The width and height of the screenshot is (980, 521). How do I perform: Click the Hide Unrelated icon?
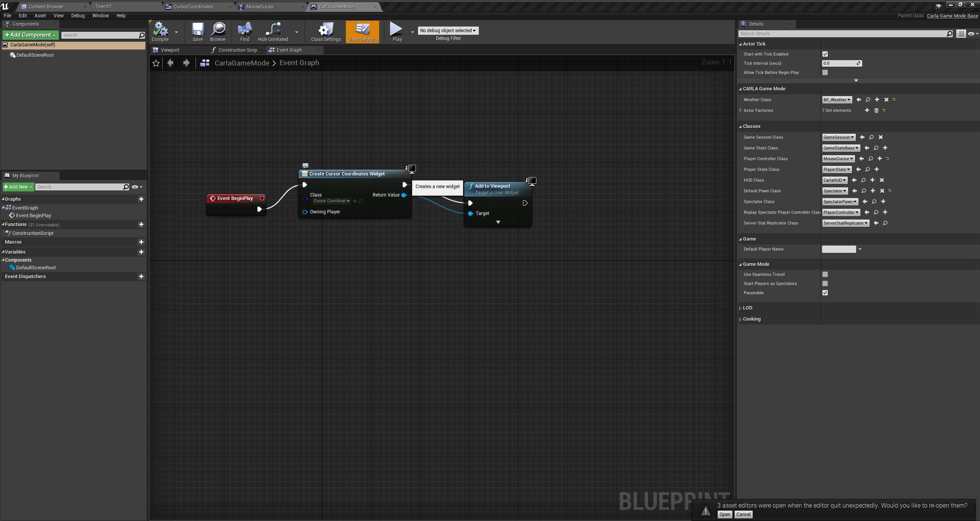273,30
